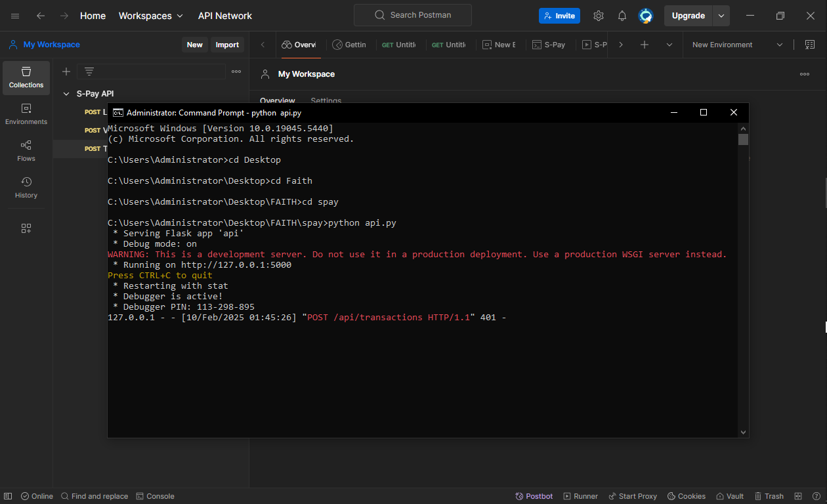Open the Command Prompt title bar icon
Screen dimensions: 827x504
click(x=118, y=112)
